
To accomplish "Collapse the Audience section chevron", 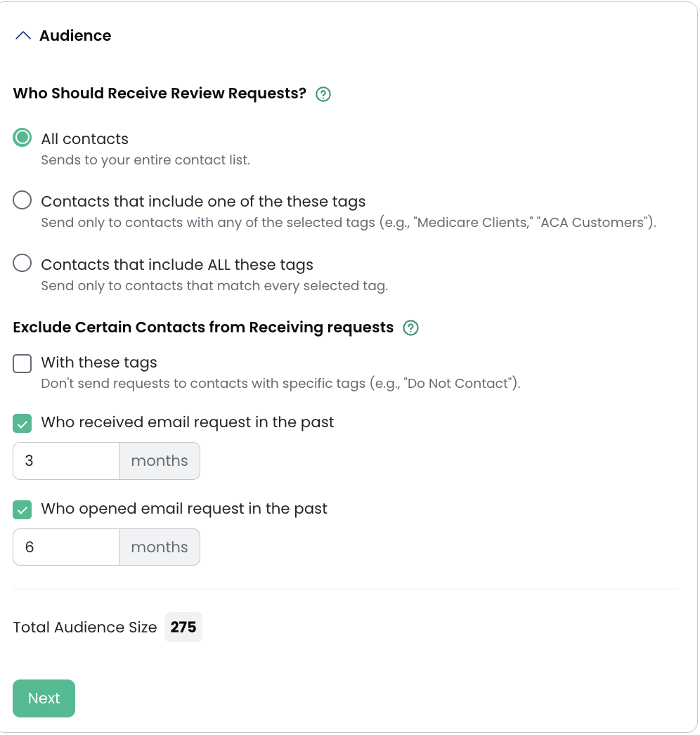I will 23,36.
